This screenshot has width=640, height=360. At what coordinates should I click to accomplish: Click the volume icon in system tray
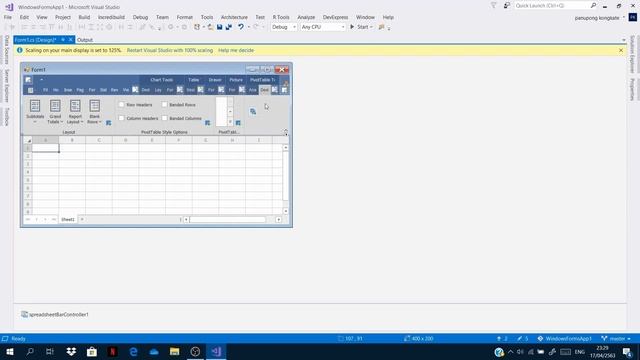point(520,352)
